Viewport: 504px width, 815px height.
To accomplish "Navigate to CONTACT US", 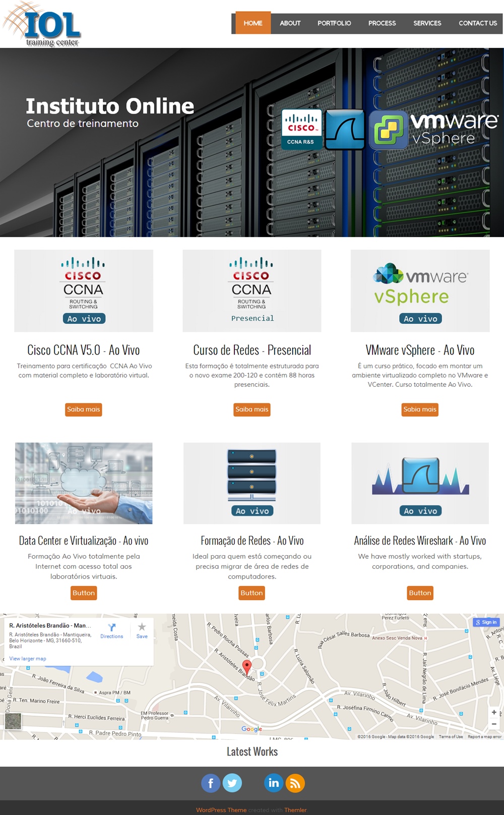I will (x=478, y=23).
